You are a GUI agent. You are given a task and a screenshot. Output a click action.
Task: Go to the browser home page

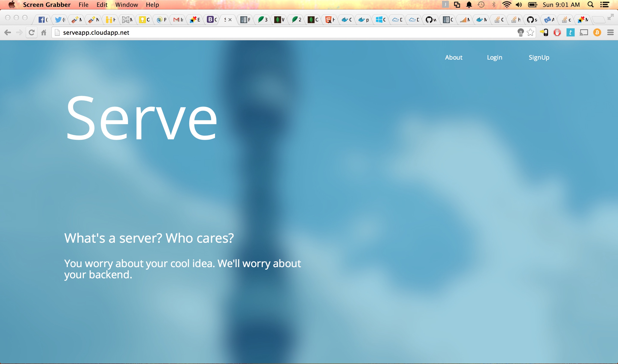44,32
